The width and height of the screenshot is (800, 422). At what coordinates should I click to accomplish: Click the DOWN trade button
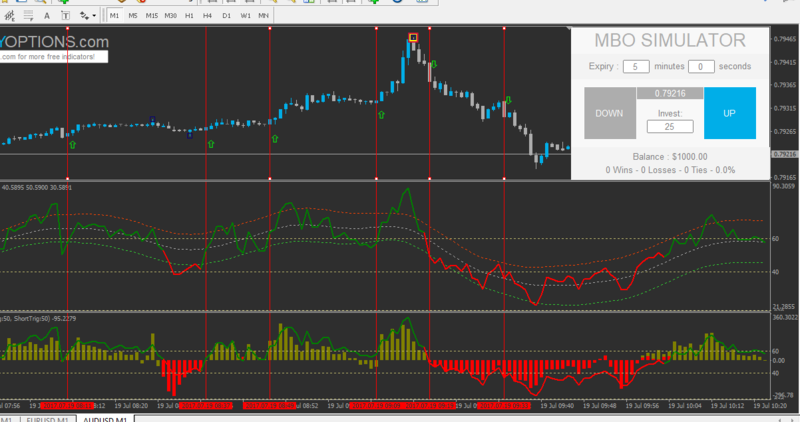tap(610, 113)
